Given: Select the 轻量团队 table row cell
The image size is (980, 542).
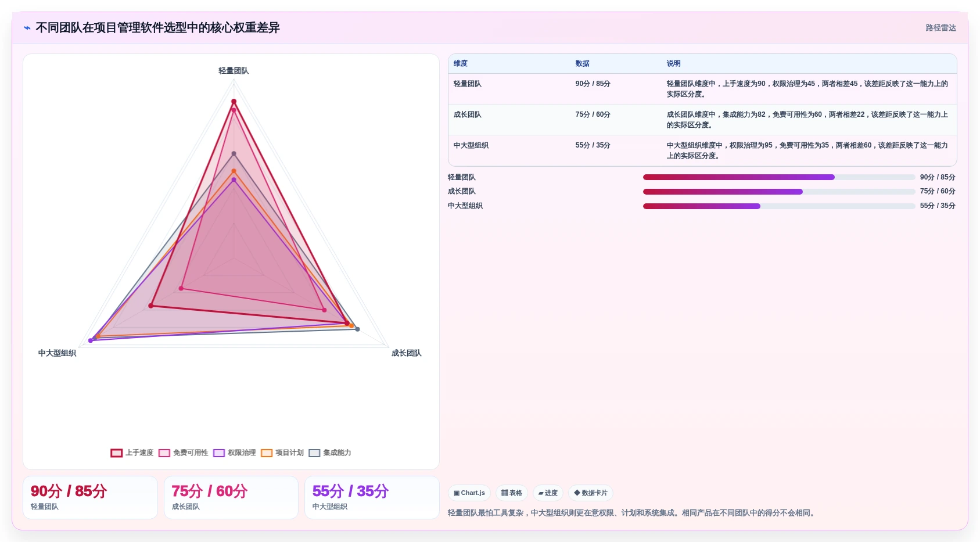Looking at the screenshot, I should (x=468, y=84).
